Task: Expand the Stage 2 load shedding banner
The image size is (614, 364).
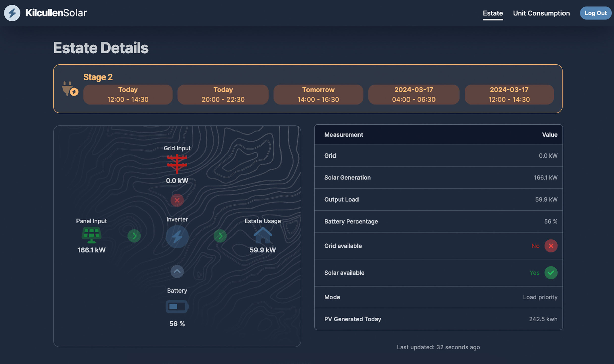Action: [98, 77]
